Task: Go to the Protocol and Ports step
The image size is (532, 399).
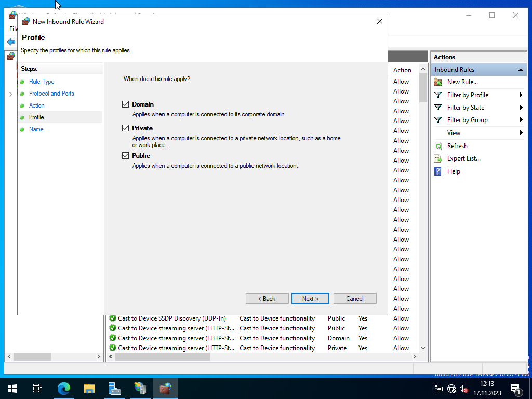Action: (x=51, y=94)
